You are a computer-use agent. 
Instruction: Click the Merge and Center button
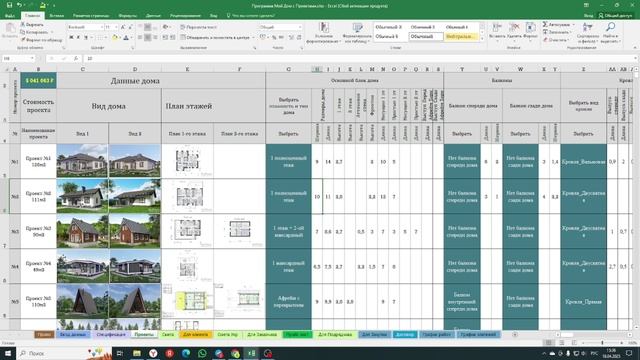pyautogui.click(x=215, y=38)
